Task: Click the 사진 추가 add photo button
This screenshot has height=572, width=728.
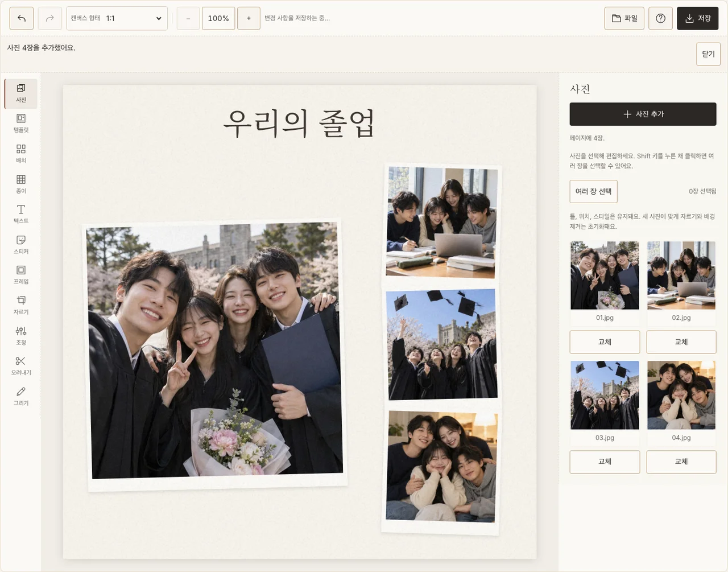Action: pos(643,114)
